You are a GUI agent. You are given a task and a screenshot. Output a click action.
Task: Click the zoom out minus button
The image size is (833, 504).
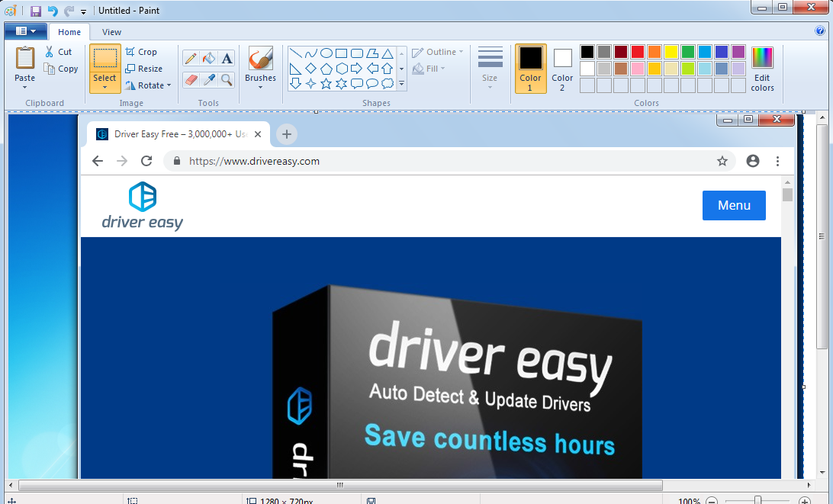click(712, 500)
